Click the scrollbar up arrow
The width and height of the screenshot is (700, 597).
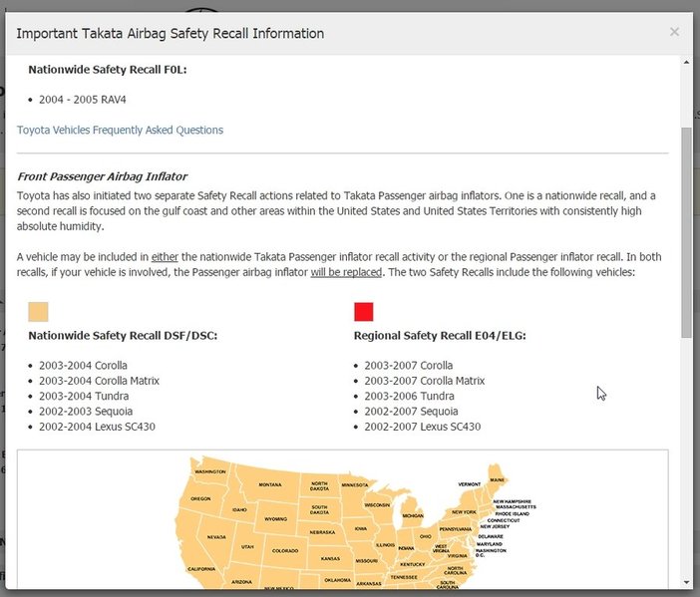686,63
